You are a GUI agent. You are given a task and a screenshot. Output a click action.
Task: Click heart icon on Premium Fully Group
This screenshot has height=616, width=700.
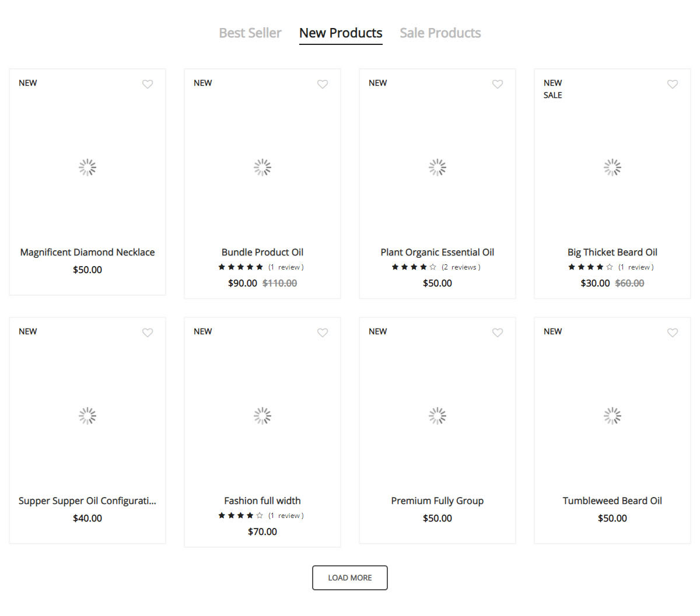pyautogui.click(x=498, y=332)
